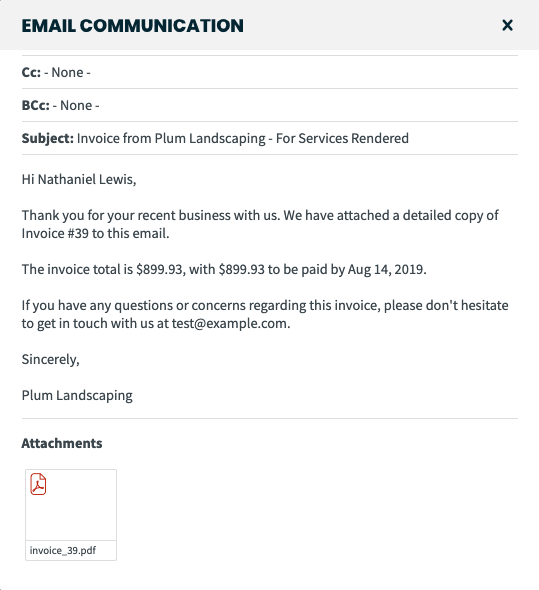Click the Plum Landscaping signature line
Viewport: 539px width, 590px height.
tap(77, 395)
